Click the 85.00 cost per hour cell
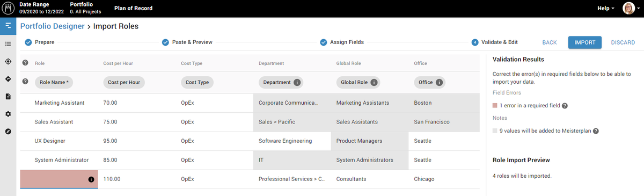 (137, 160)
